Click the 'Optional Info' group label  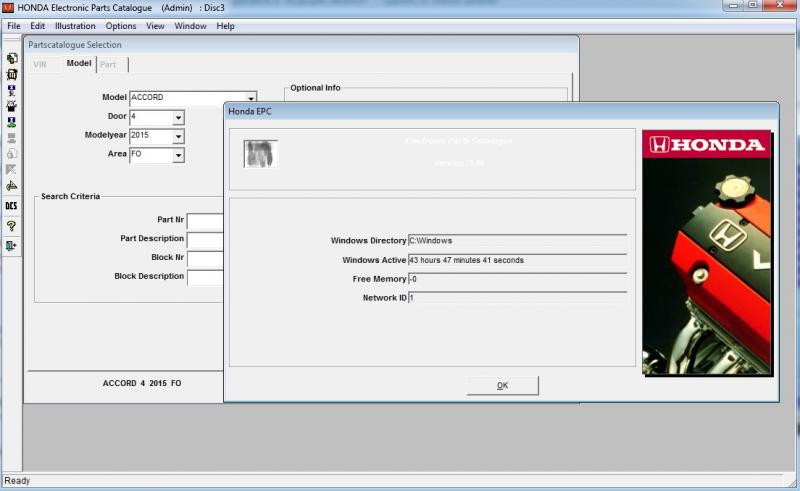pyautogui.click(x=315, y=88)
